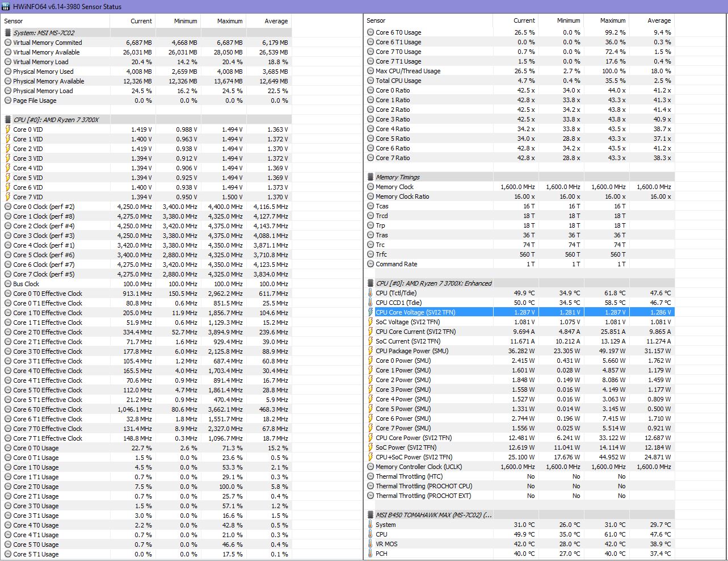Select the Core 6 T0 Effective Clock row
The width and height of the screenshot is (728, 561).
click(x=147, y=409)
